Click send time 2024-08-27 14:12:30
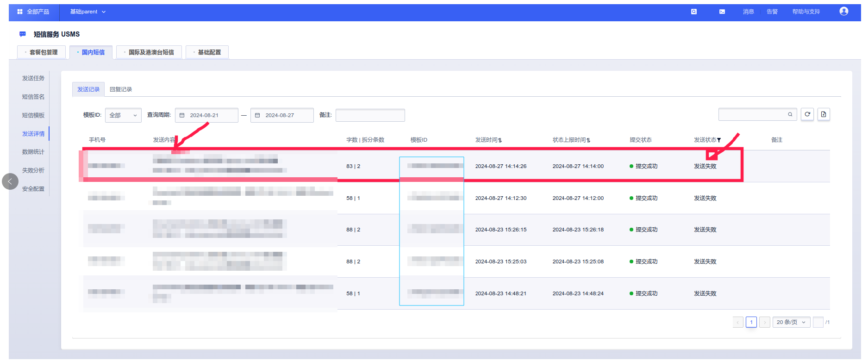868x361 pixels. [501, 198]
